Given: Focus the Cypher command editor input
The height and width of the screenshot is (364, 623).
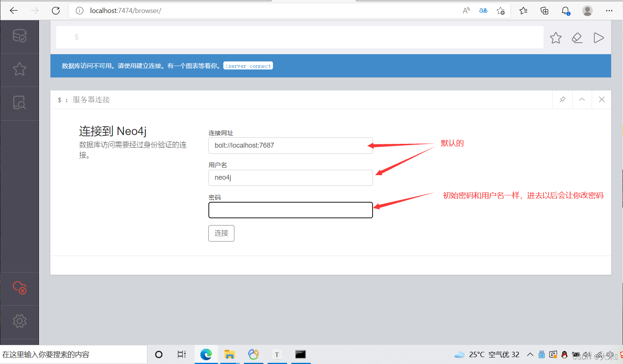Looking at the screenshot, I should click(x=300, y=37).
